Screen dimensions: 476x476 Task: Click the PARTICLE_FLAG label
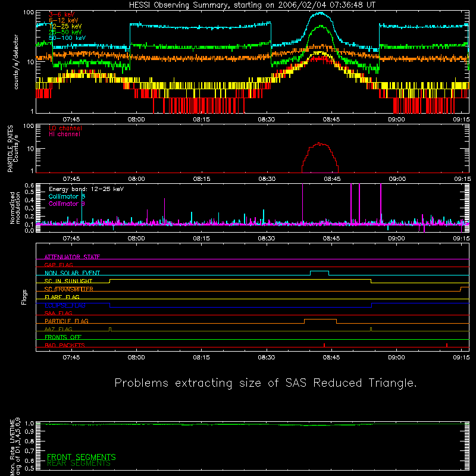[x=67, y=321]
